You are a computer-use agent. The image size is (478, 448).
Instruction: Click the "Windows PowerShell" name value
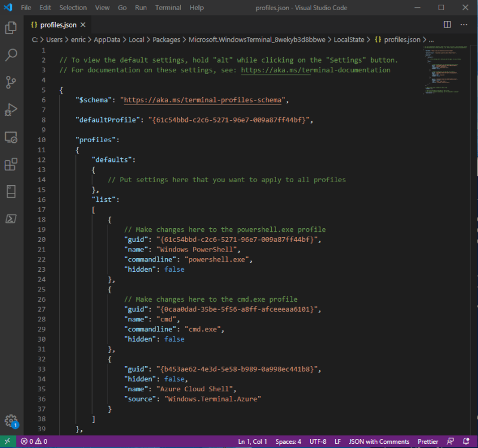click(197, 250)
